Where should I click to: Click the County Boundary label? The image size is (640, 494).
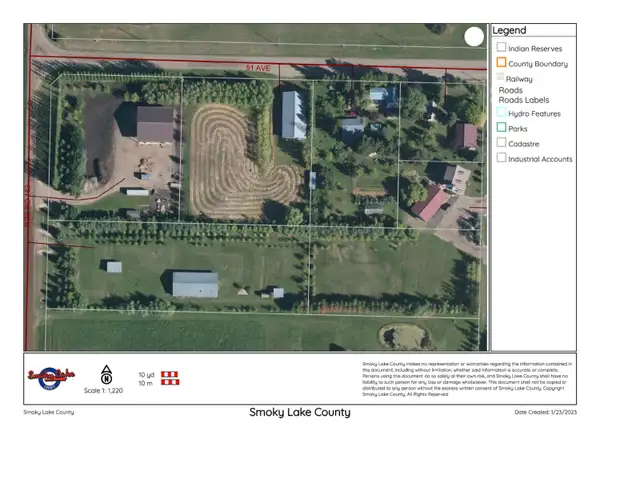538,64
